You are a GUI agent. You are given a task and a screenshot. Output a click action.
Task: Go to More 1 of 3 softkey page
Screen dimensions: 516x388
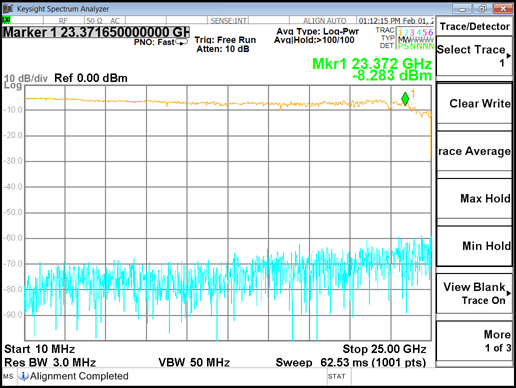[474, 341]
